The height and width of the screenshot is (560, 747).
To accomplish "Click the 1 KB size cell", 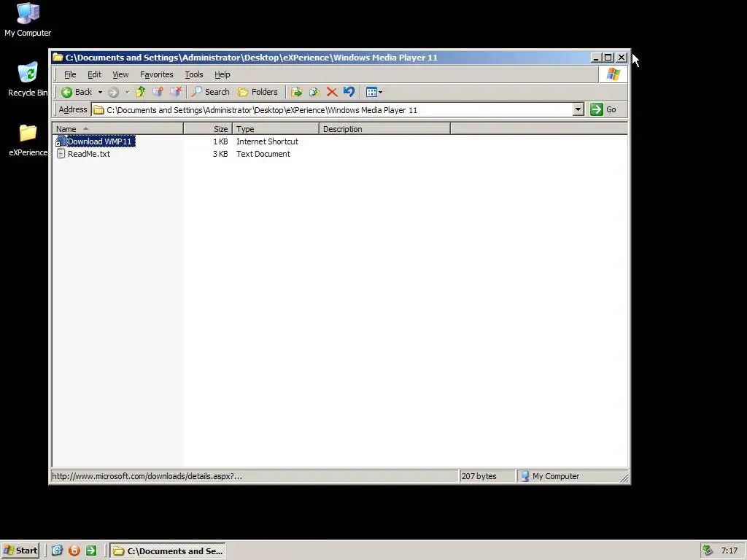I will [220, 141].
